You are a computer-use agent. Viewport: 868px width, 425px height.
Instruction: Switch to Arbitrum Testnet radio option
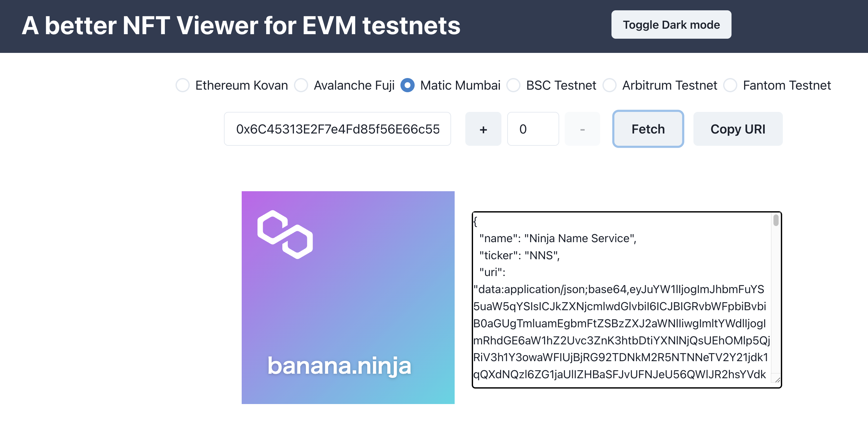click(x=610, y=85)
